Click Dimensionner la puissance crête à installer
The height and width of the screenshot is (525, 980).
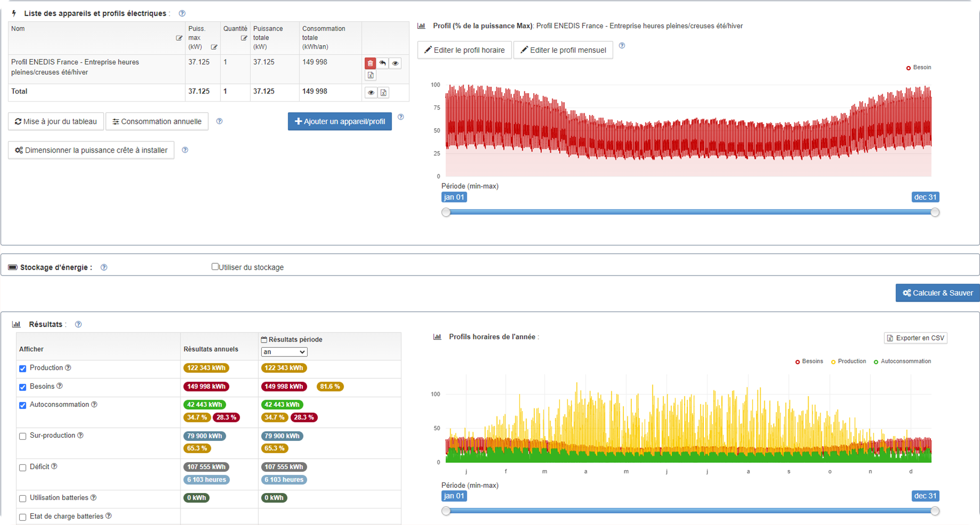91,150
